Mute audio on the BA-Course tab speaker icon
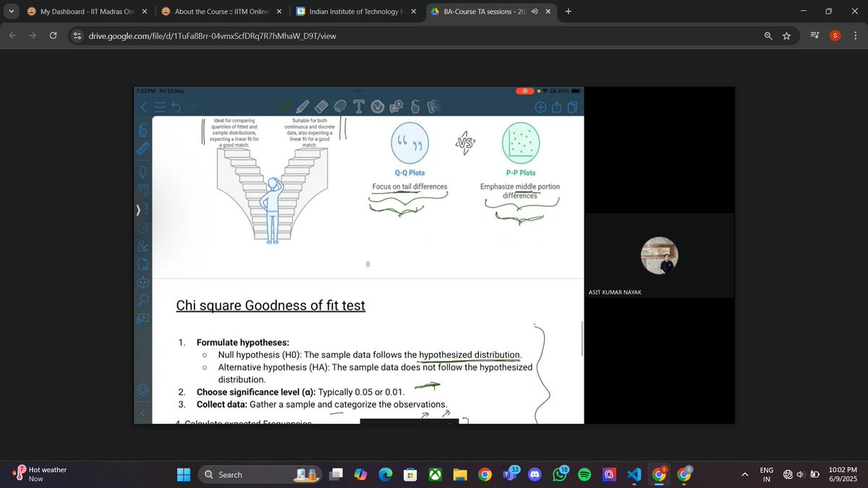Screen dimensions: 868x488 pos(534,12)
